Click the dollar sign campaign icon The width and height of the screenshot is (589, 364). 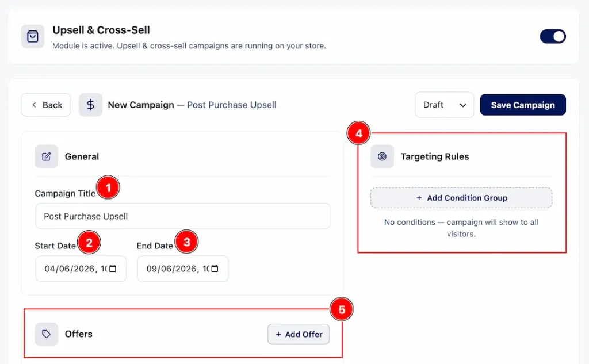click(90, 105)
